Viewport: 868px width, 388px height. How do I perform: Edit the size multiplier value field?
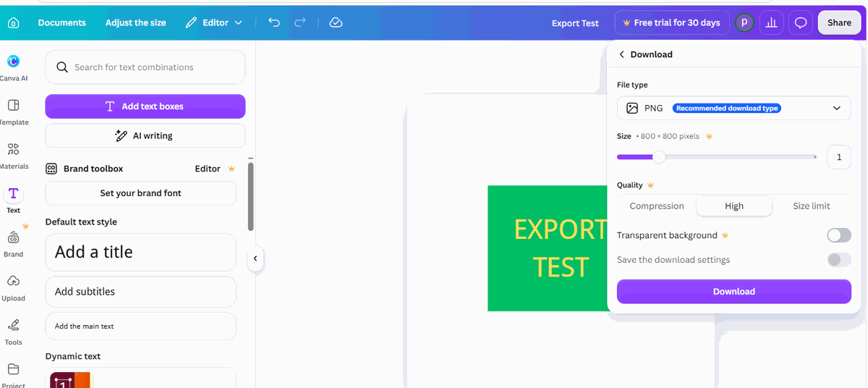839,157
